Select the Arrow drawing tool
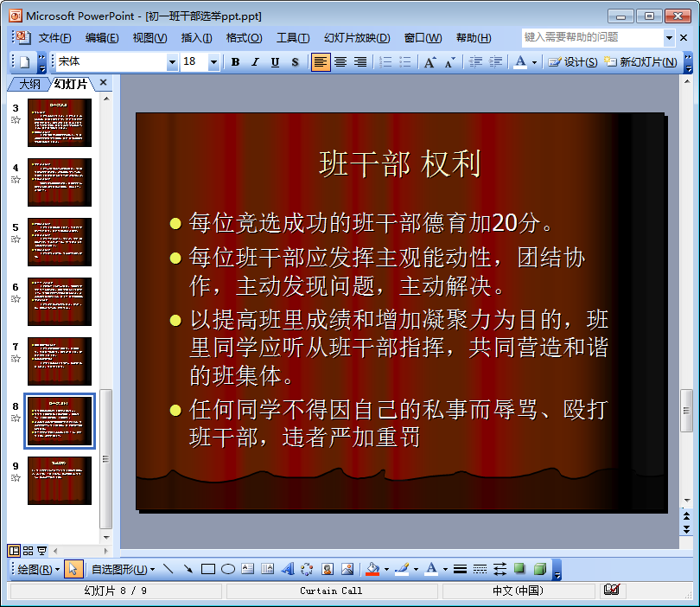The image size is (700, 607). tap(188, 569)
